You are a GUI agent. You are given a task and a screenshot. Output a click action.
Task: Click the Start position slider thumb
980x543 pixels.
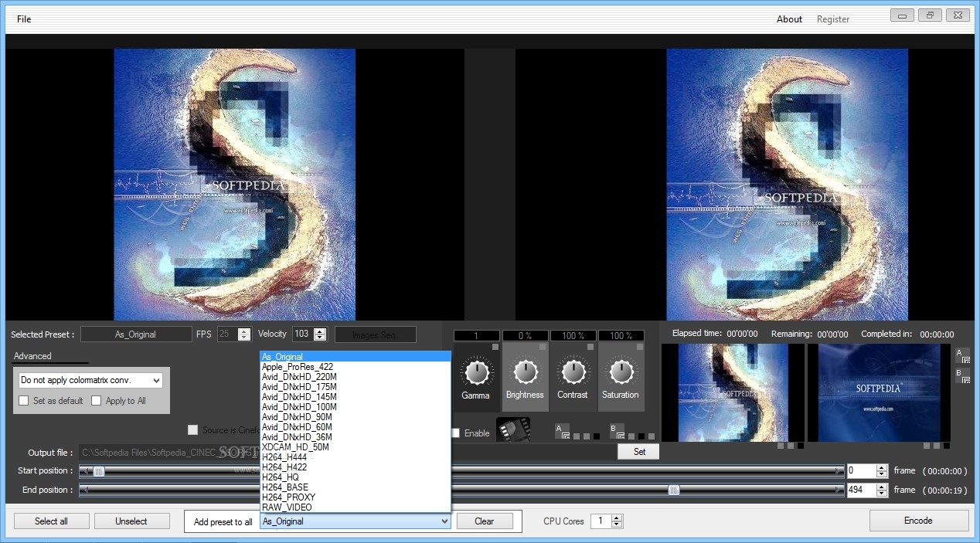pos(98,470)
